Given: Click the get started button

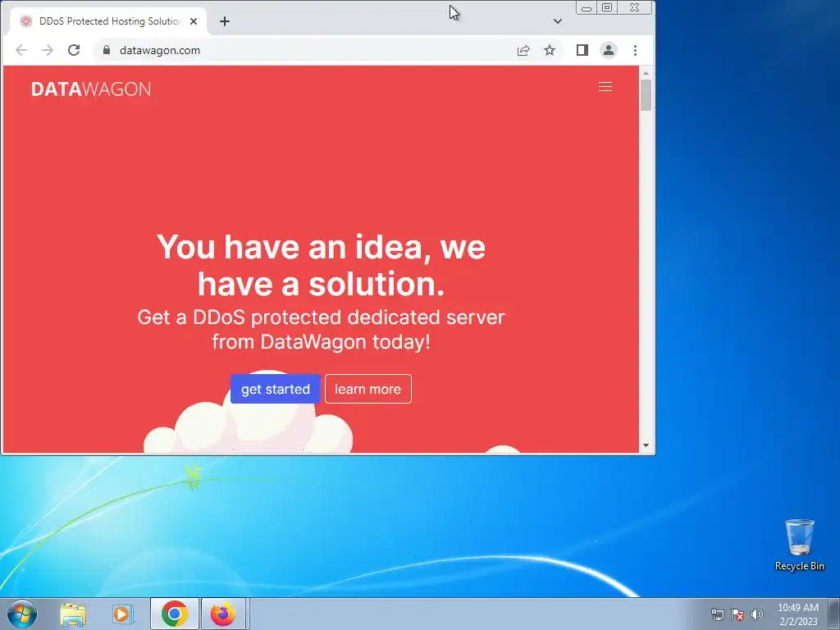Looking at the screenshot, I should 276,389.
